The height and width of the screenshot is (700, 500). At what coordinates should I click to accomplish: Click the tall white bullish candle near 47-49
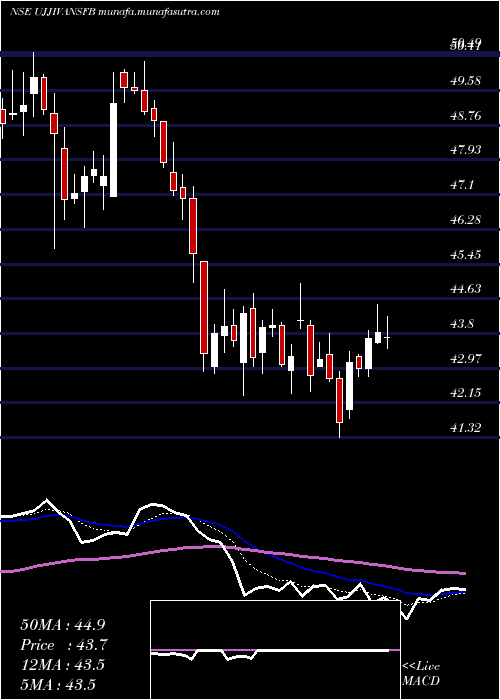114,150
